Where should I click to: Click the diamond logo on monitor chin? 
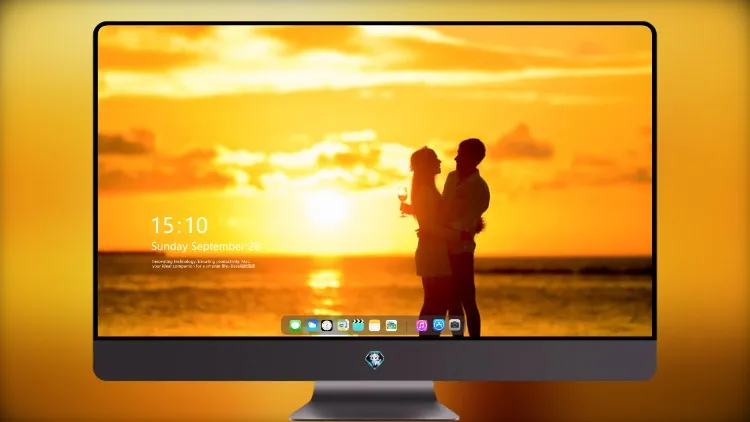375,360
